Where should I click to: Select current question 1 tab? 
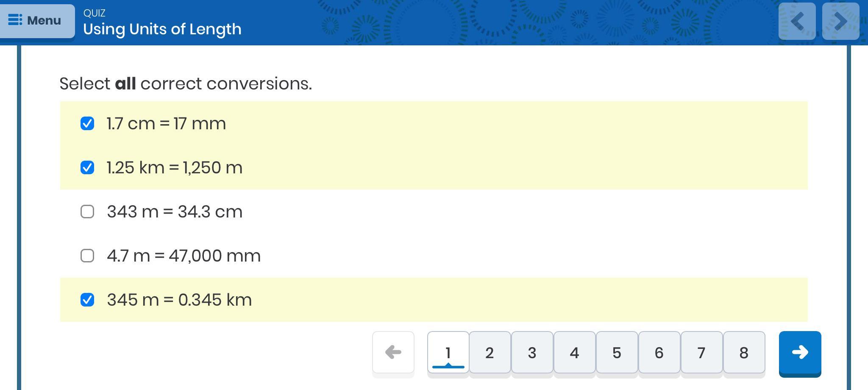[448, 353]
